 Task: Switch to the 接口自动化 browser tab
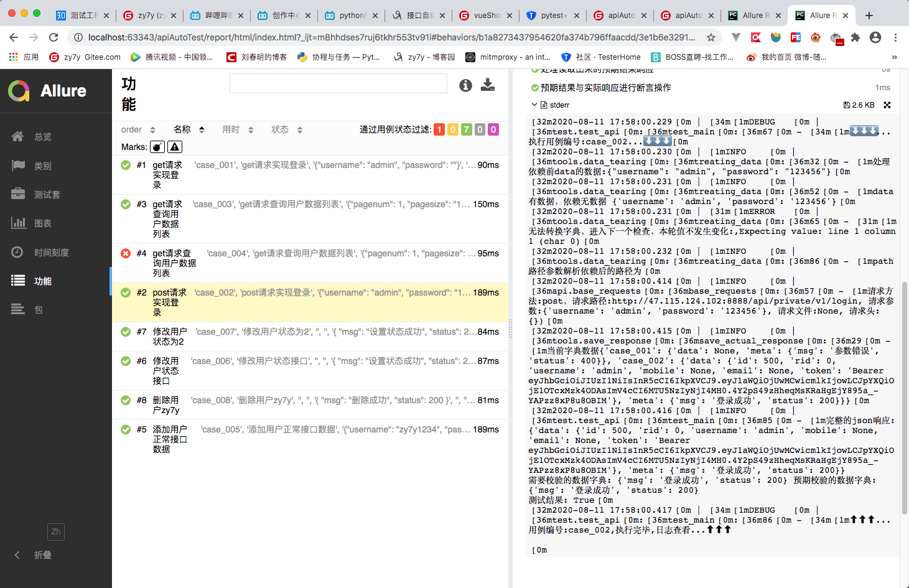(418, 16)
